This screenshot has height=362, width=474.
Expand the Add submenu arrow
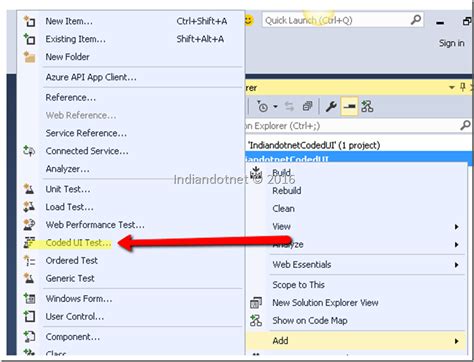(456, 341)
